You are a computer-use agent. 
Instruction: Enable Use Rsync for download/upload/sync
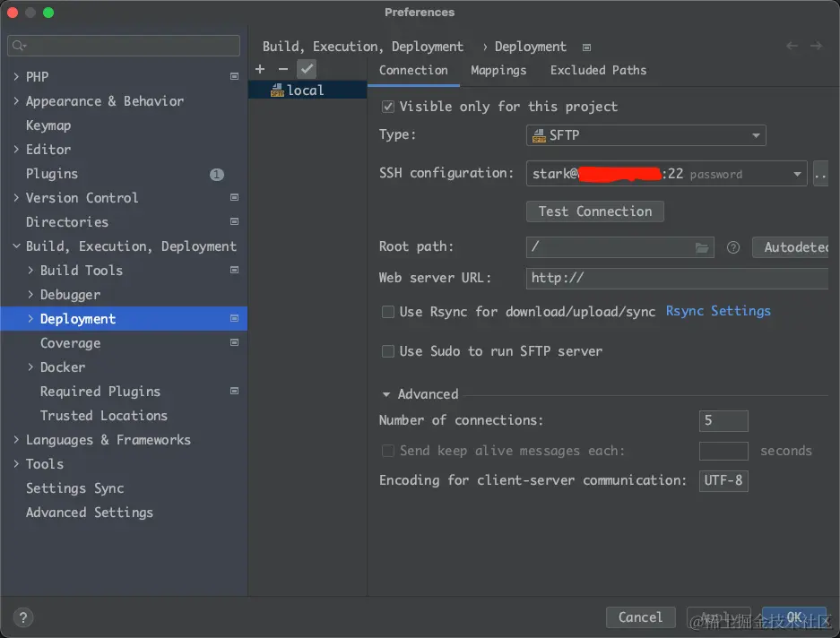tap(388, 312)
